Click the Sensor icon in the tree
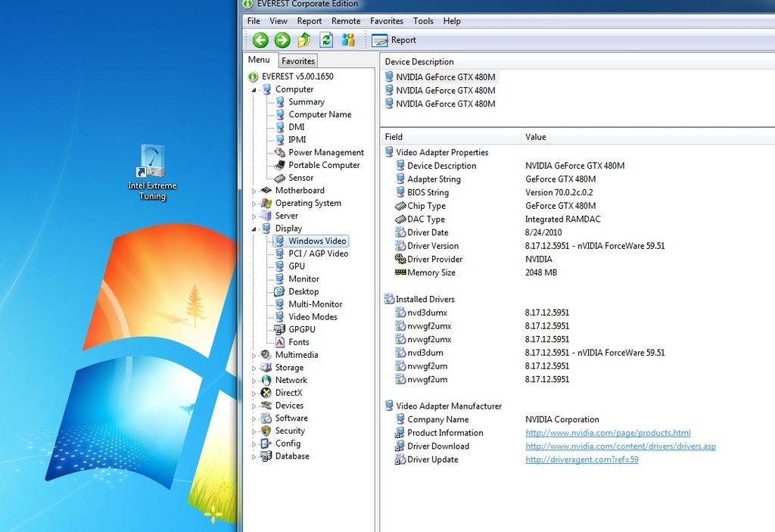 pos(280,178)
